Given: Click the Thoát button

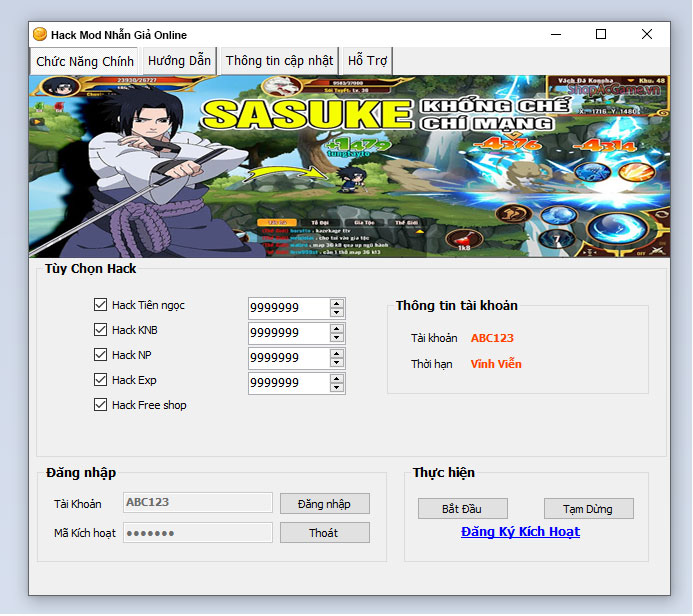Looking at the screenshot, I should coord(324,533).
